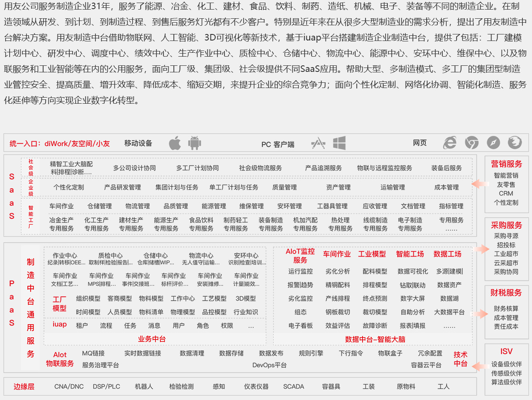Click the AIoT监控服务 column heading

(300, 256)
